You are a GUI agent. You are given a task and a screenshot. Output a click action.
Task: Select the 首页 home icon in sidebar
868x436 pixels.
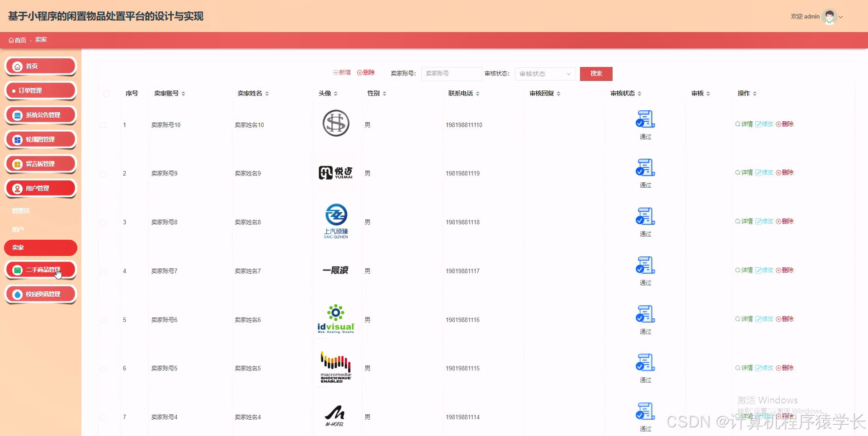17,66
